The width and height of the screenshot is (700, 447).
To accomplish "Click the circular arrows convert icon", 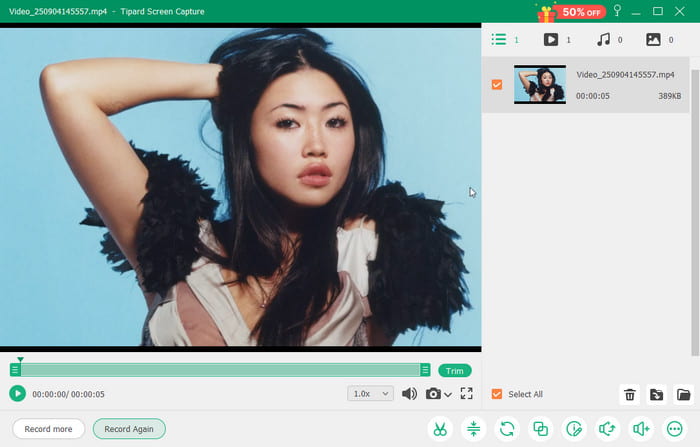I will pos(507,429).
